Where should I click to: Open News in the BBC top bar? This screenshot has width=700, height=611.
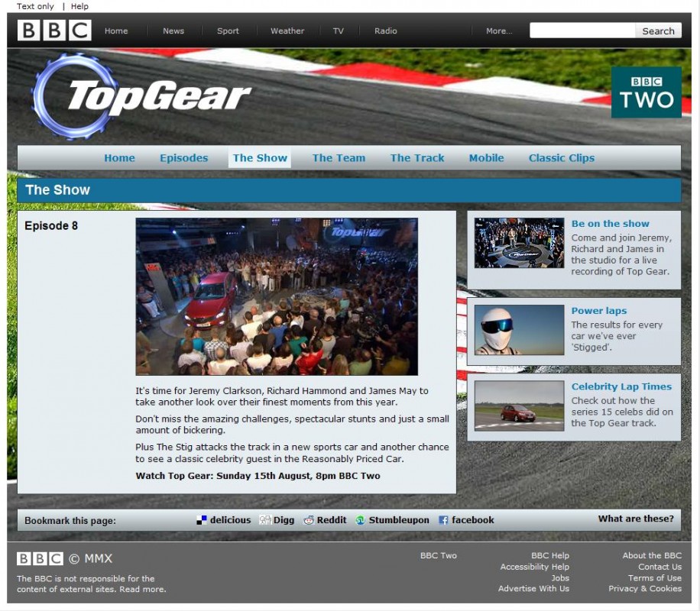click(x=173, y=31)
